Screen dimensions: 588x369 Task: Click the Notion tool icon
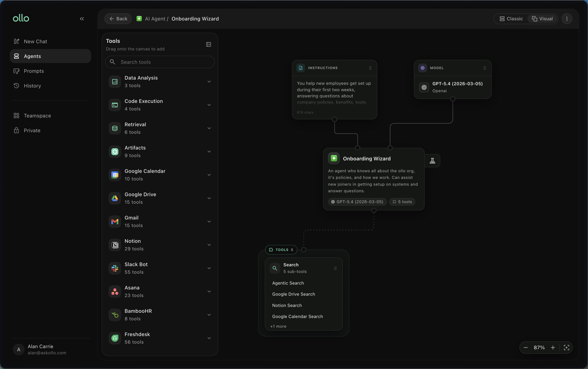(115, 245)
